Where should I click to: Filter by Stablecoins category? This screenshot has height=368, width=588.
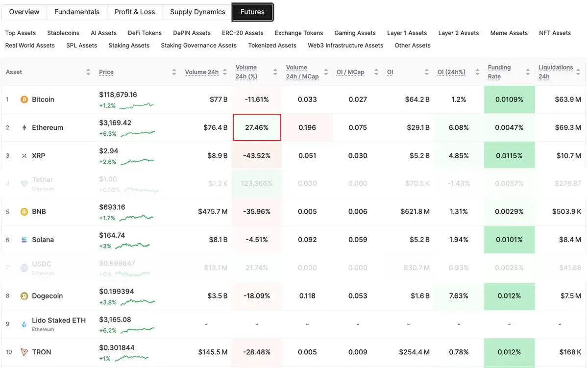[x=63, y=33]
